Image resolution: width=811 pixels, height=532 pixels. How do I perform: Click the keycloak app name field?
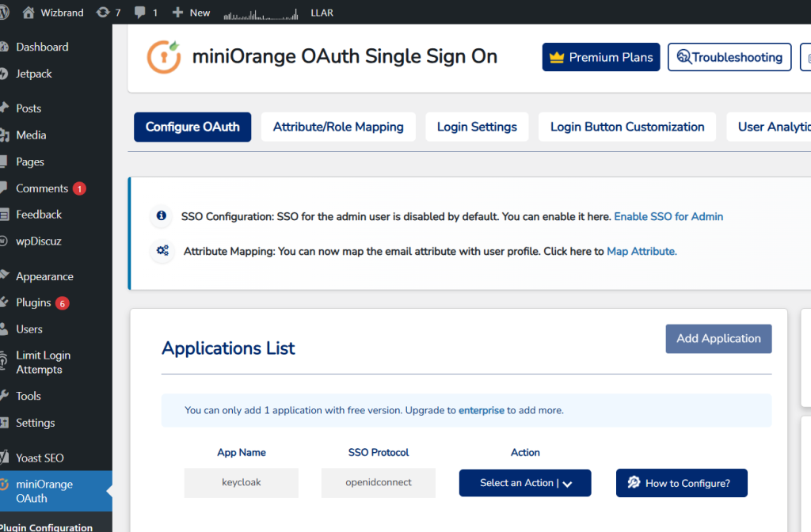[x=241, y=482]
